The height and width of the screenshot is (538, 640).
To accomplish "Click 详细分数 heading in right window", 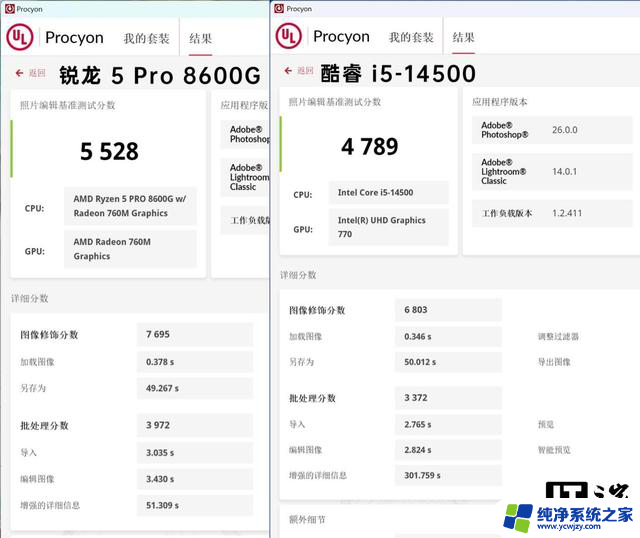I will coord(298,275).
